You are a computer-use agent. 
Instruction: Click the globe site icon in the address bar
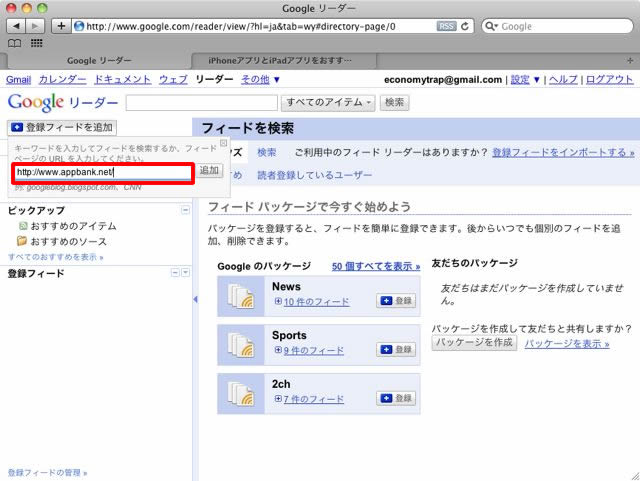tap(79, 27)
